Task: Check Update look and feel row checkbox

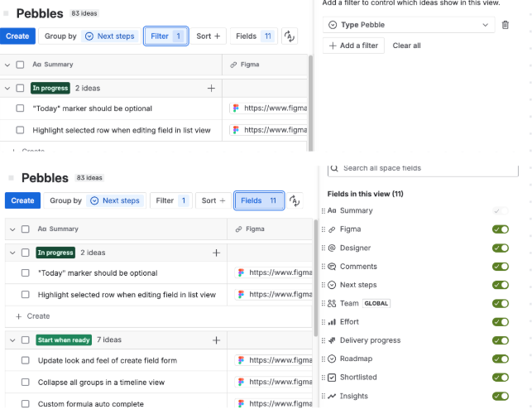Action: (x=25, y=360)
